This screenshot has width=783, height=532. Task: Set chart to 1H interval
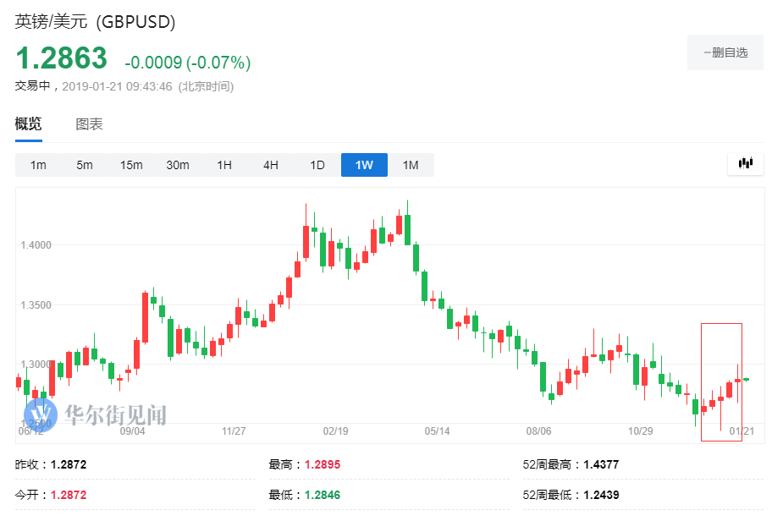point(224,165)
